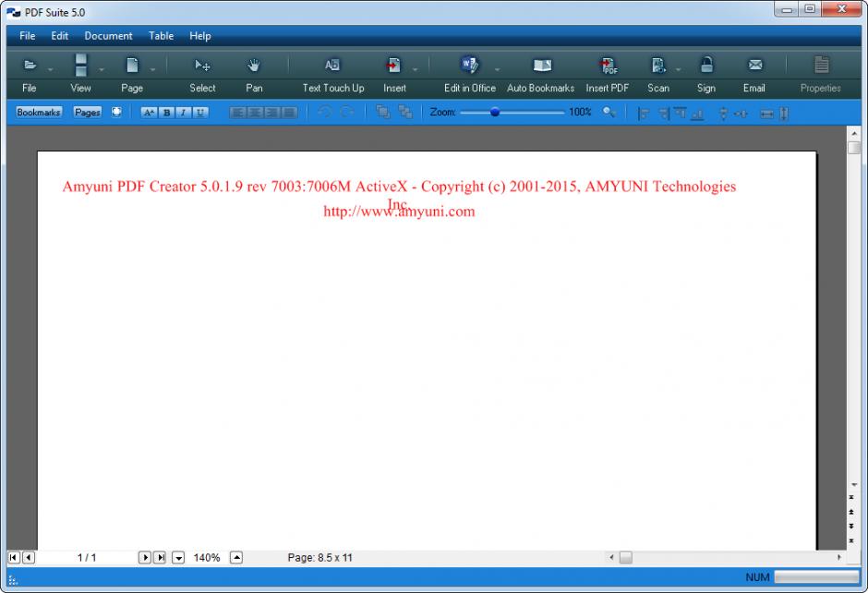Set text alignment to center
Image resolution: width=868 pixels, height=593 pixels.
tap(255, 113)
